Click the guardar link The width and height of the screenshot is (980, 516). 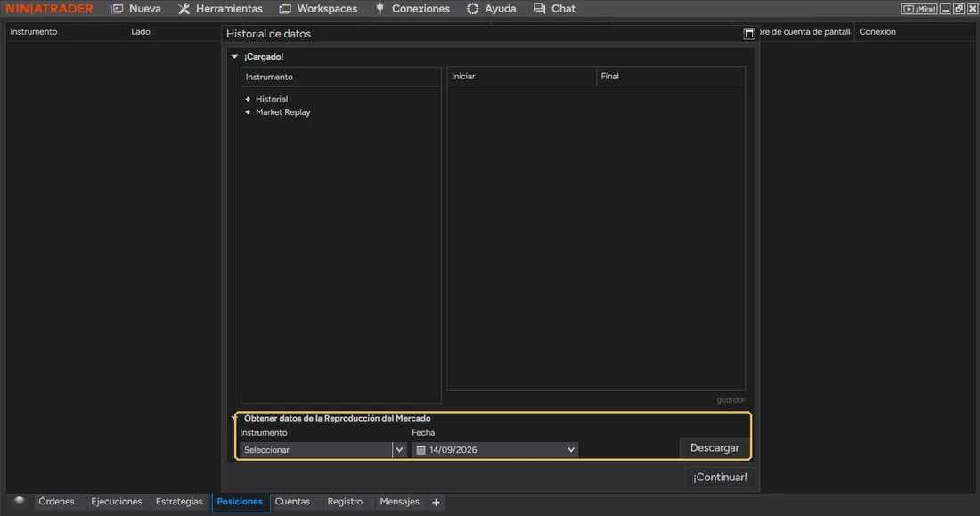tap(731, 400)
